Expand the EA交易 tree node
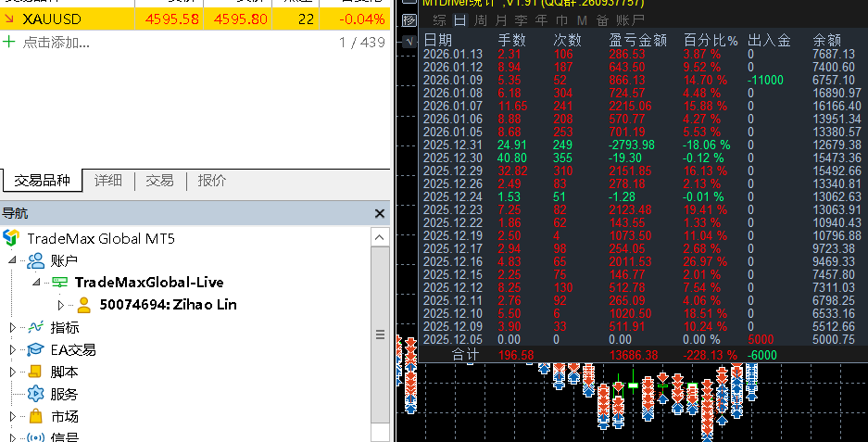 click(13, 349)
